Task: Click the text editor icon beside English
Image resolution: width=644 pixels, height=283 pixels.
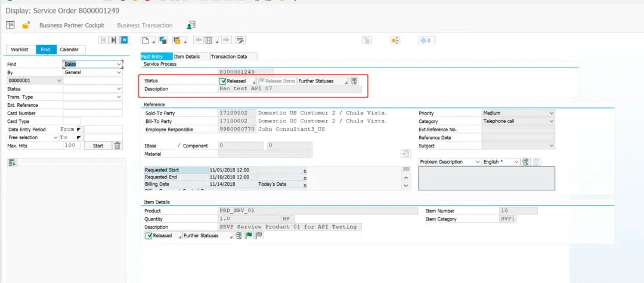Action: (525, 162)
